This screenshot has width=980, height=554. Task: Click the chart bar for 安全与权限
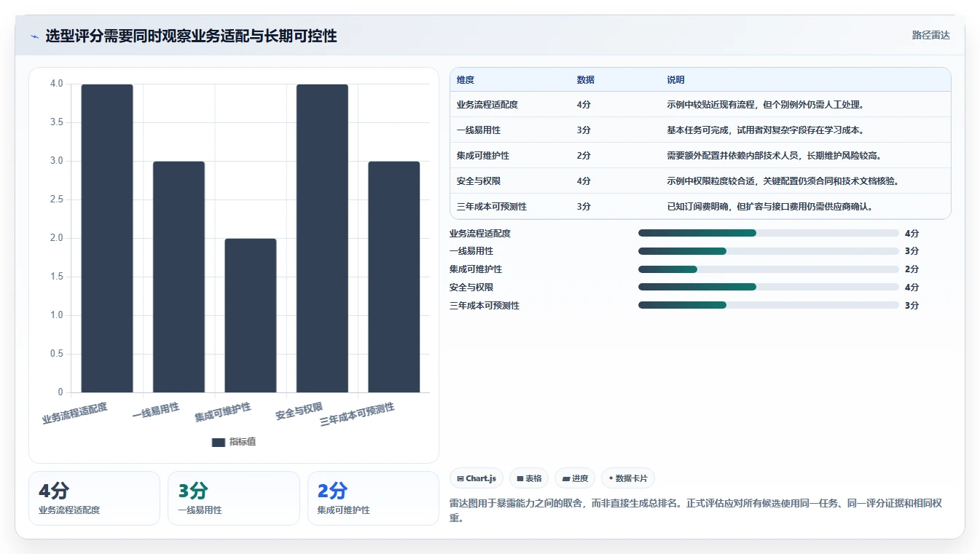pos(322,239)
